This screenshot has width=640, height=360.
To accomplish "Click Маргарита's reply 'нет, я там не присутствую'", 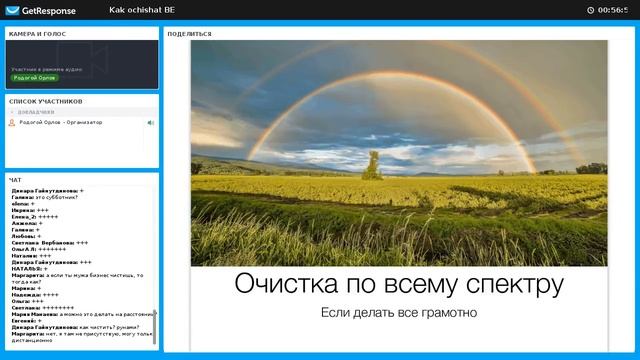I will [82, 337].
